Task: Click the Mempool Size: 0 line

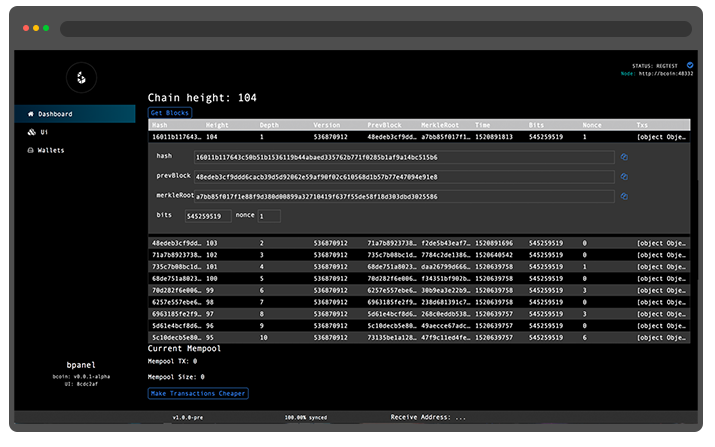Action: coord(176,377)
